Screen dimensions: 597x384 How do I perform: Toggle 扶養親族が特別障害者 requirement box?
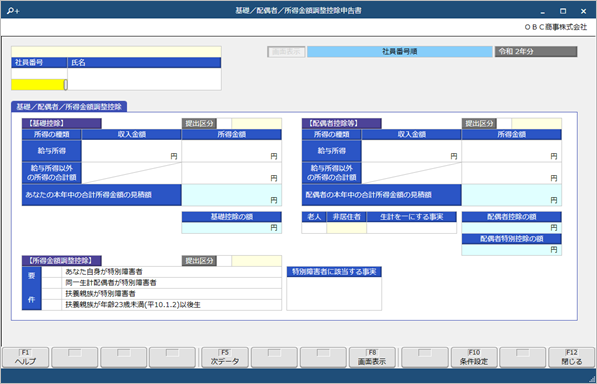tap(51, 294)
